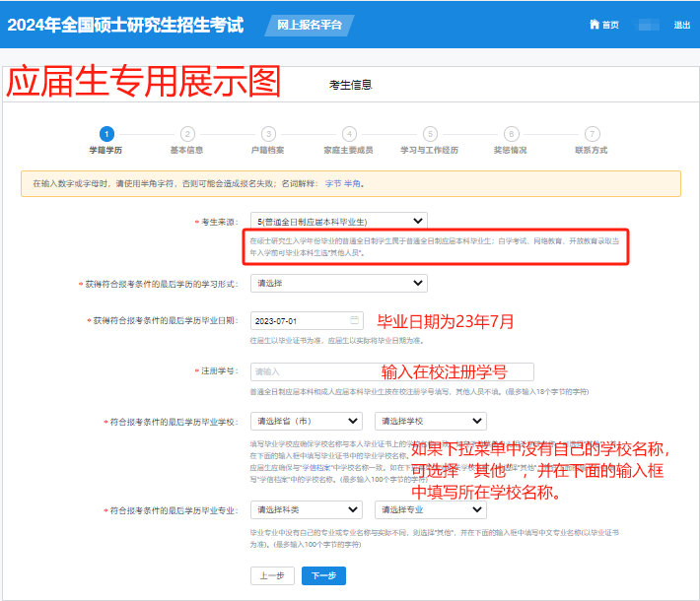The image size is (700, 601).
Task: Click step 7 联系方式 circle
Action: point(592,134)
